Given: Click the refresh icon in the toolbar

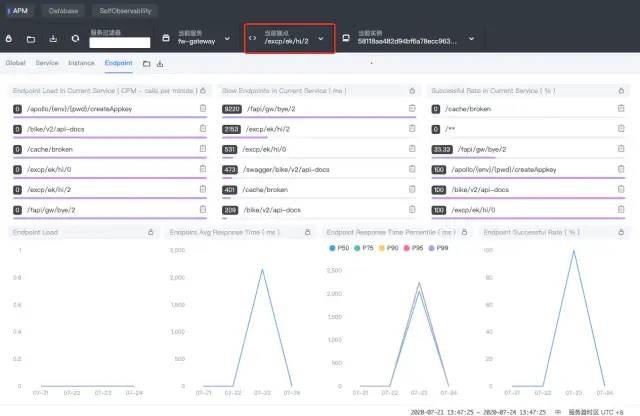Looking at the screenshot, I should [75, 39].
